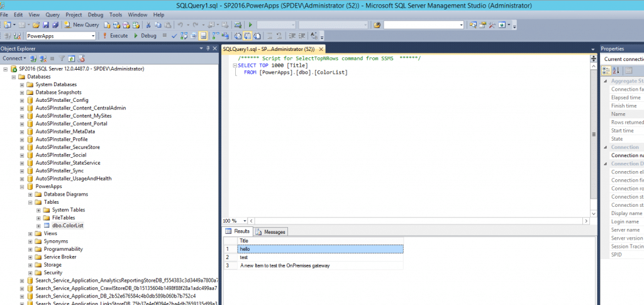The width and height of the screenshot is (644, 305).
Task: Open the Tools menu
Action: click(x=116, y=14)
